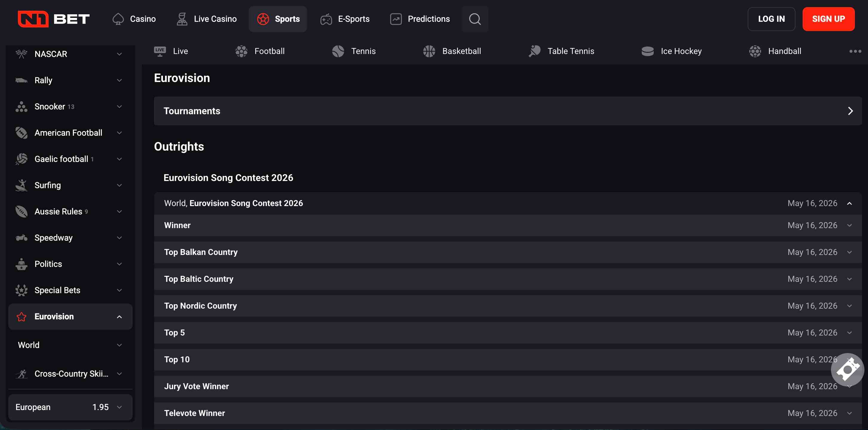Click the Handball icon
The width and height of the screenshot is (868, 430).
pyautogui.click(x=755, y=51)
